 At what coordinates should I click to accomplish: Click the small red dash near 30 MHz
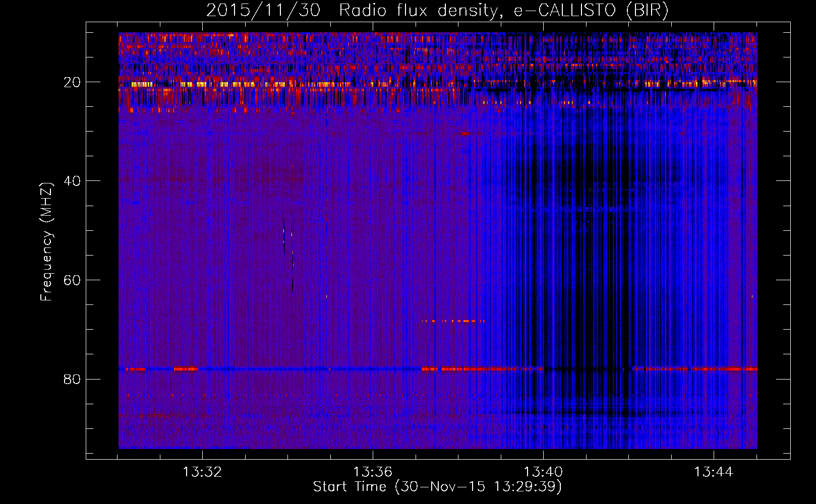coord(465,134)
